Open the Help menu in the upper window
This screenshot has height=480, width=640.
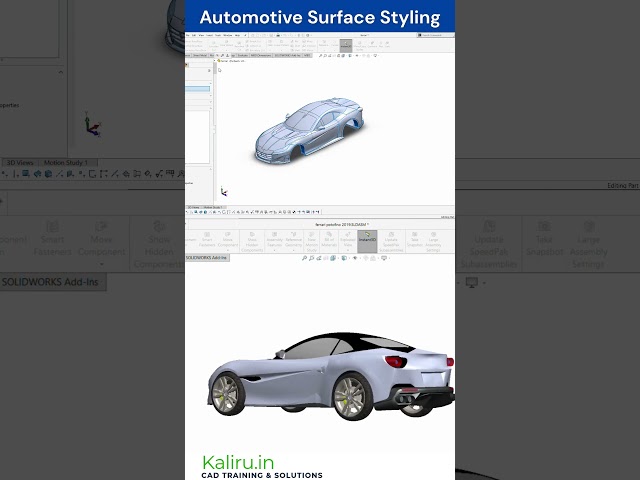click(237, 35)
